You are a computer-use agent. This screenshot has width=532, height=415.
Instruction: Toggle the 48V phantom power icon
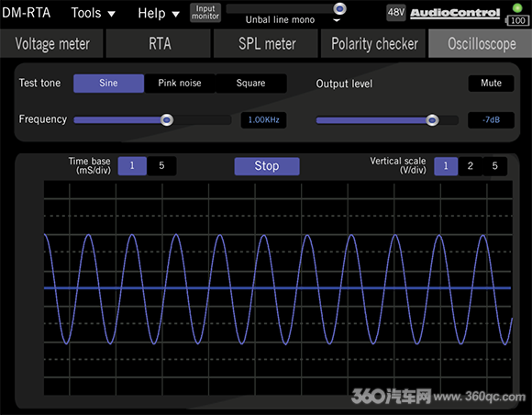(x=395, y=13)
